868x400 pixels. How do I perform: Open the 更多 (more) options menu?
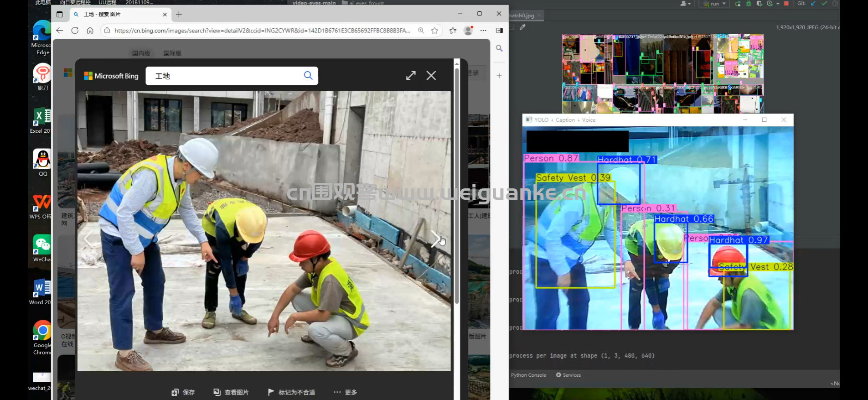coord(345,392)
